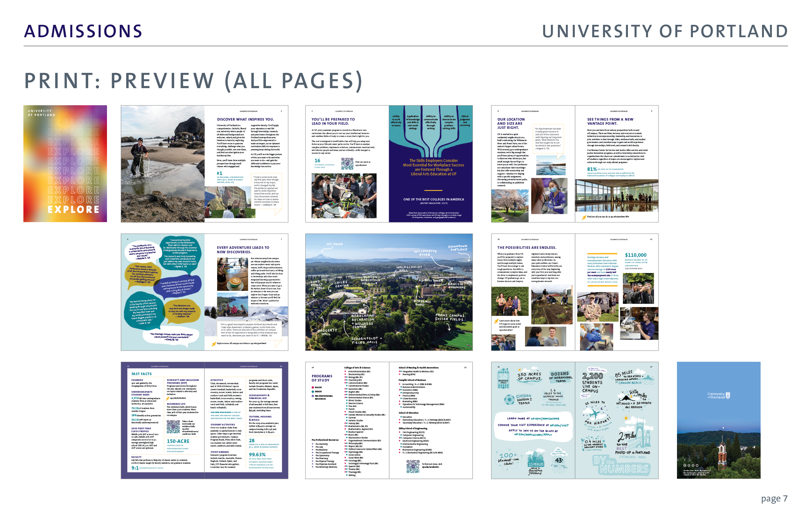Click the pink MAJOR legend dot
This screenshot has width=812, height=525.
(312, 388)
